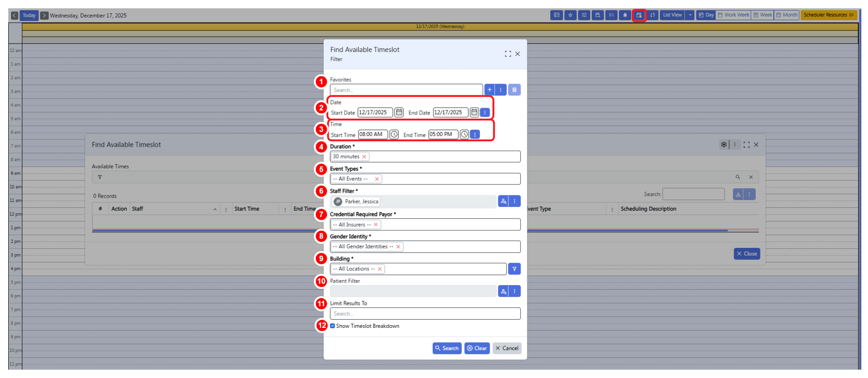
Task: Open End Time clock picker
Action: pos(464,134)
